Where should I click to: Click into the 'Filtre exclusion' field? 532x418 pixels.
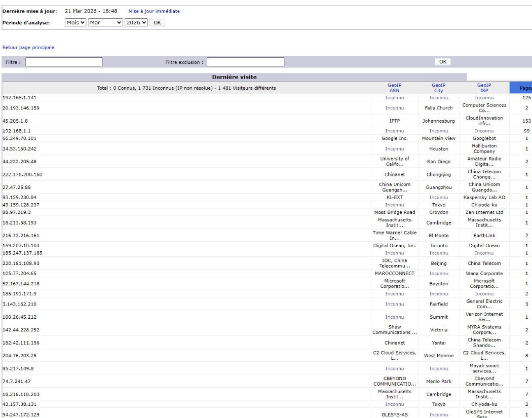(245, 62)
